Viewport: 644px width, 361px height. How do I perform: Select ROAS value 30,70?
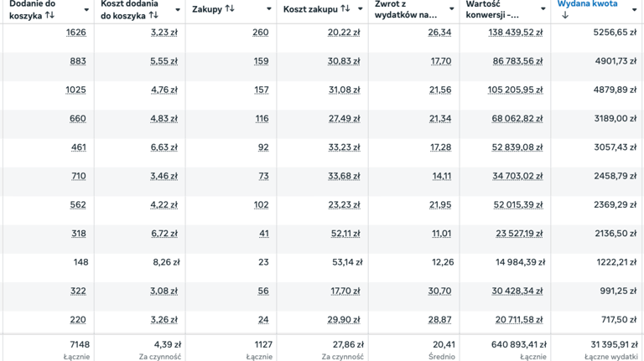439,291
